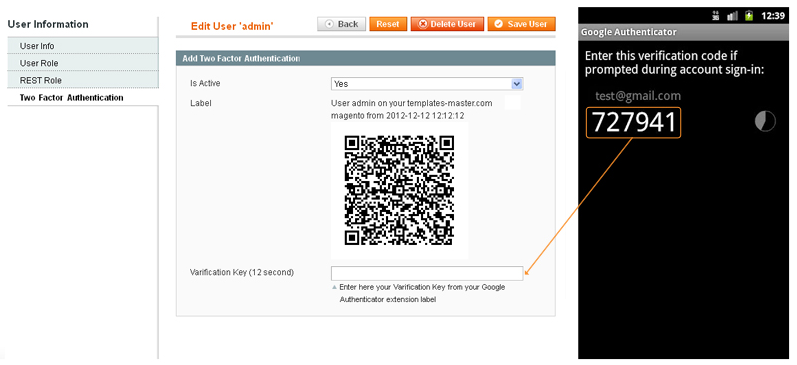Open the Is Active dropdown
This screenshot has height=365, width=797.
427,84
